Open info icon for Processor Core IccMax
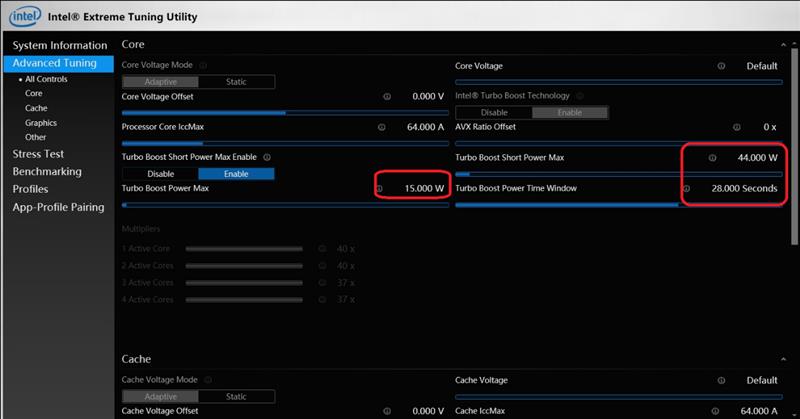This screenshot has width=800, height=419. coord(382,127)
